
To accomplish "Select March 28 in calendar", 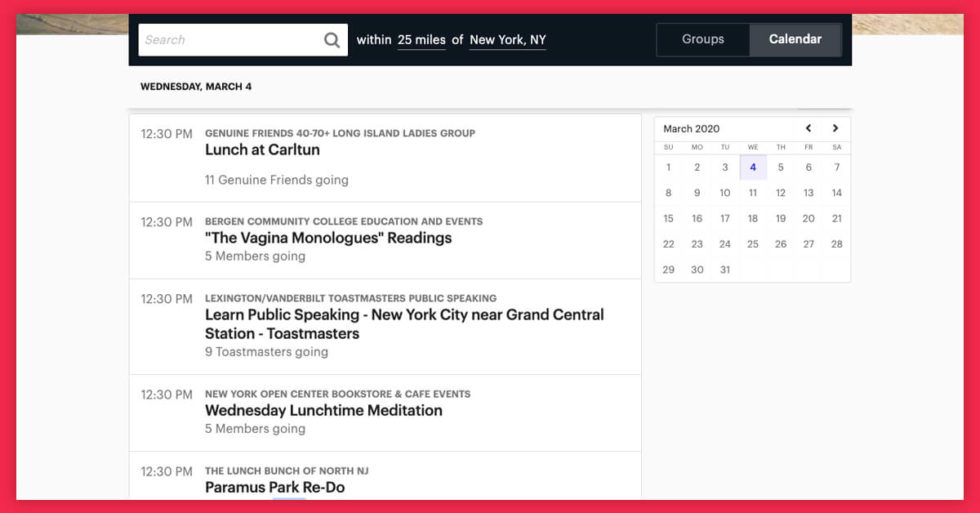I will 837,244.
